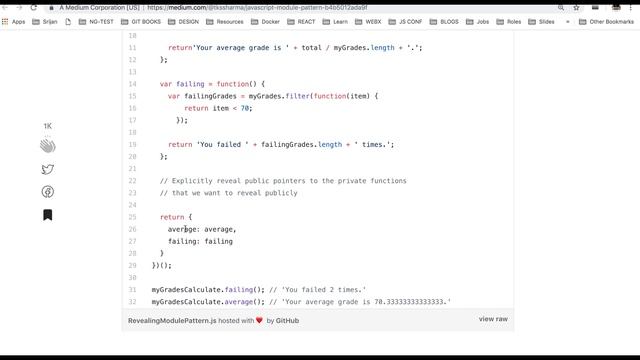Screen dimensions: 640x360
Task: Click the 'Explicitly reveal public pointers' comment
Action: (283, 181)
